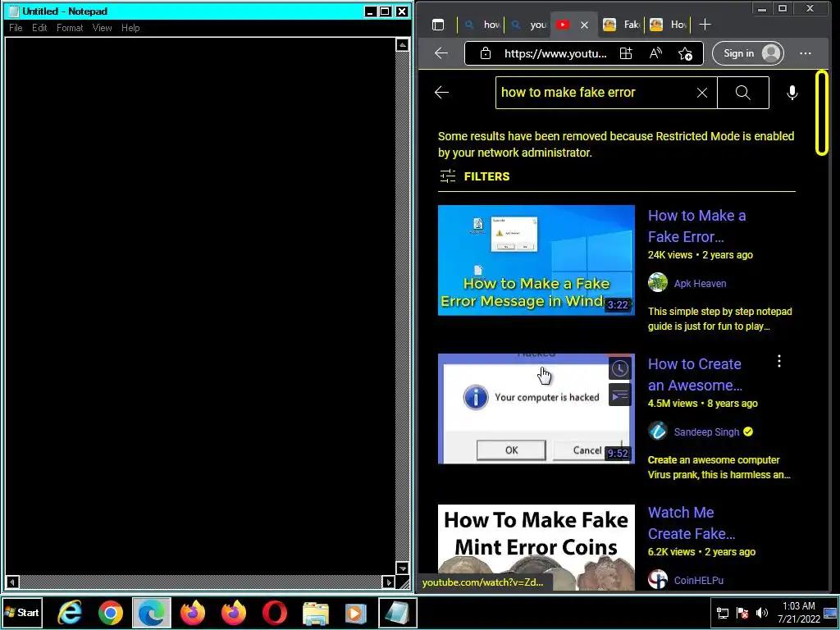Launch Google Chrome from taskbar

pyautogui.click(x=111, y=612)
